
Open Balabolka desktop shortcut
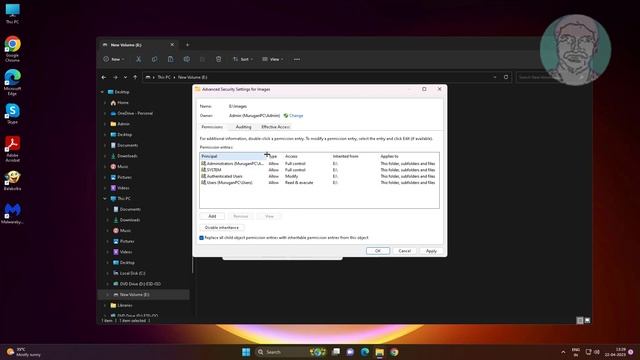coord(12,181)
